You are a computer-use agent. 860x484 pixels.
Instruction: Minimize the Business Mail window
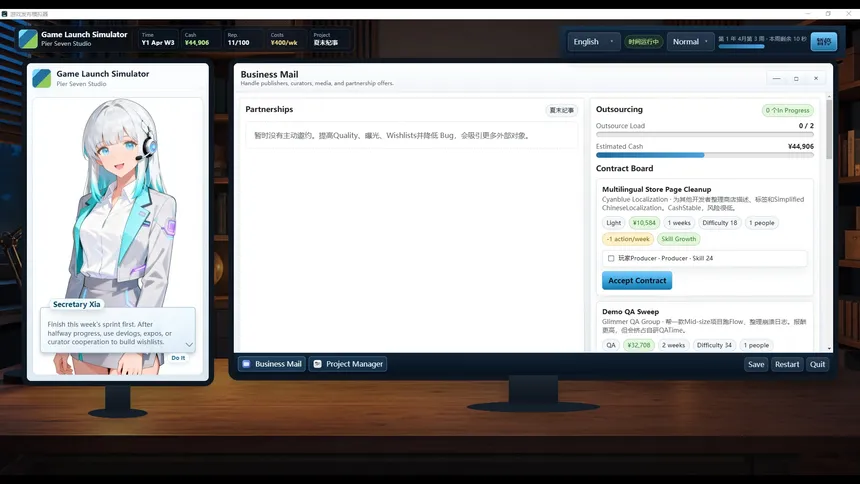click(776, 78)
